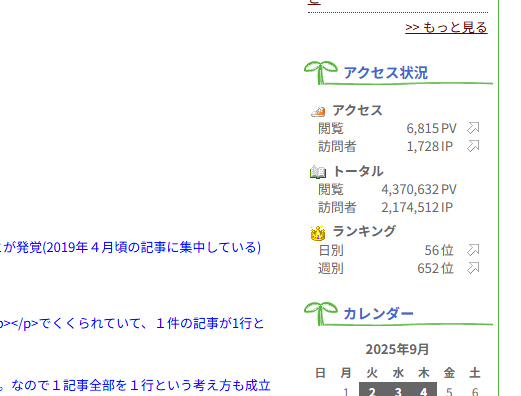This screenshot has height=396, width=521.
Task: Click blue text line なので１記事全部を１行
Action: pyautogui.click(x=135, y=385)
